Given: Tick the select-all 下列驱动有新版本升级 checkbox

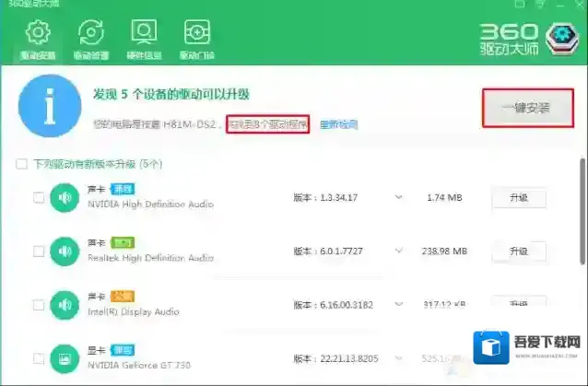Looking at the screenshot, I should coord(21,164).
